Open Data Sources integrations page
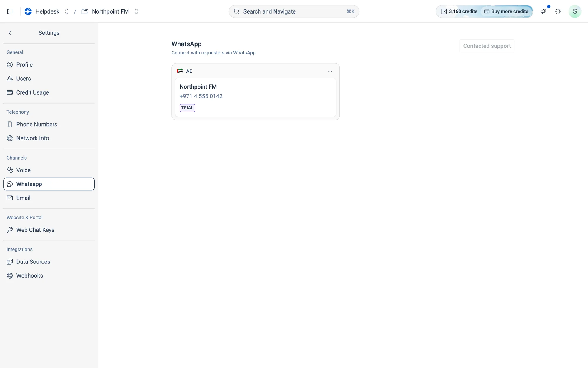 point(49,262)
